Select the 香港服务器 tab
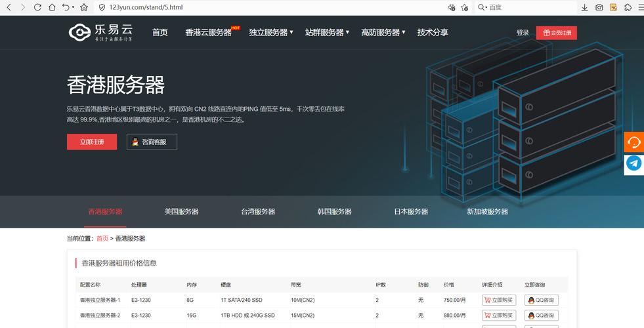Screen dimensions: 644x328 (x=105, y=212)
